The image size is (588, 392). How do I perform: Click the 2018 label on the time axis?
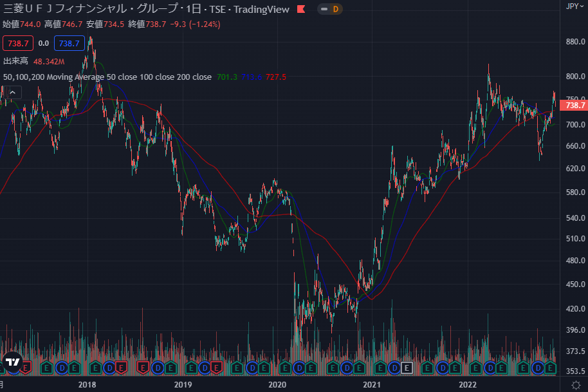87,385
